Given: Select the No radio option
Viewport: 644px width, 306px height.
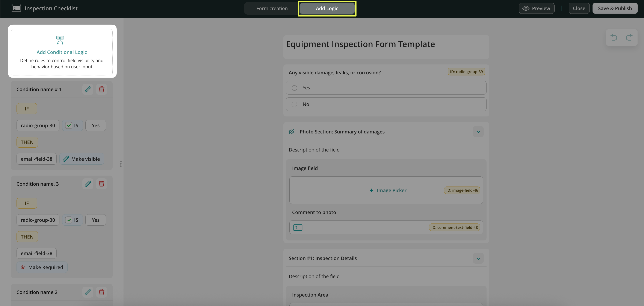Looking at the screenshot, I should (x=295, y=104).
